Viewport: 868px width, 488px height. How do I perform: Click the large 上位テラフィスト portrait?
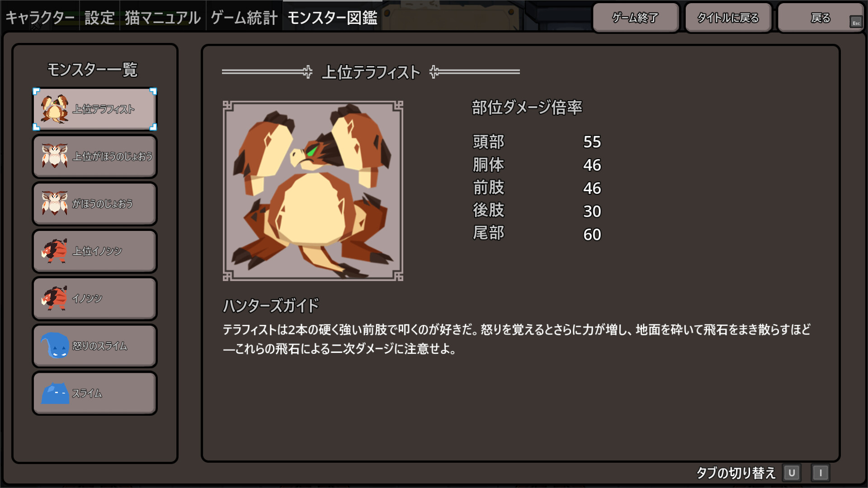(x=313, y=191)
